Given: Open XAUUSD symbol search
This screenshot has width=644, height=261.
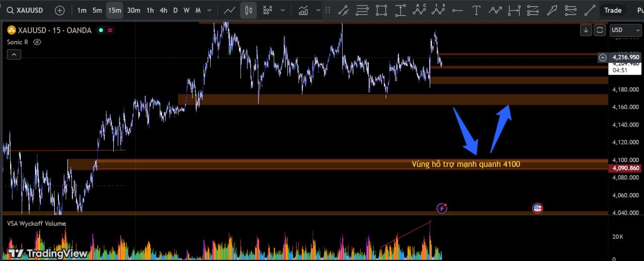Looking at the screenshot, I should pyautogui.click(x=29, y=10).
